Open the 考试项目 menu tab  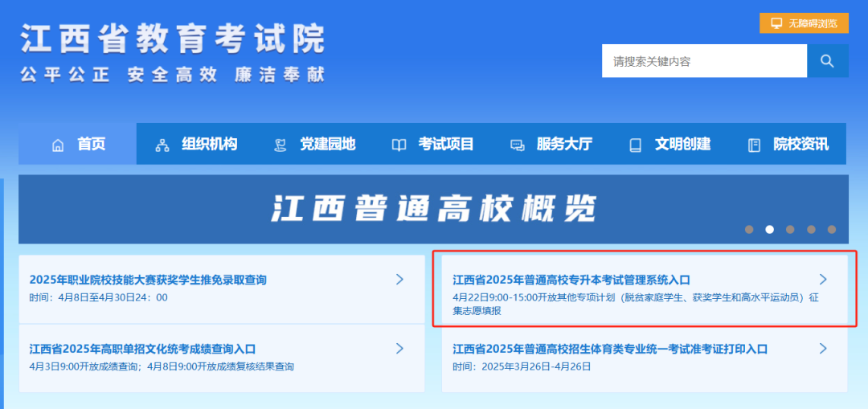click(445, 145)
